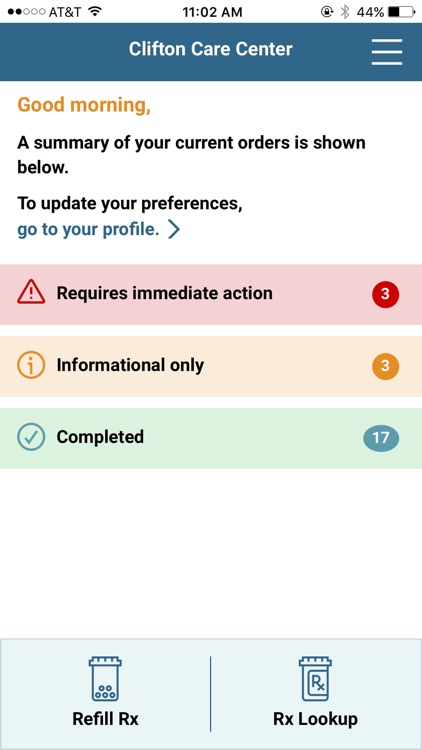Follow the go to your profile link
The width and height of the screenshot is (422, 750).
(x=88, y=230)
